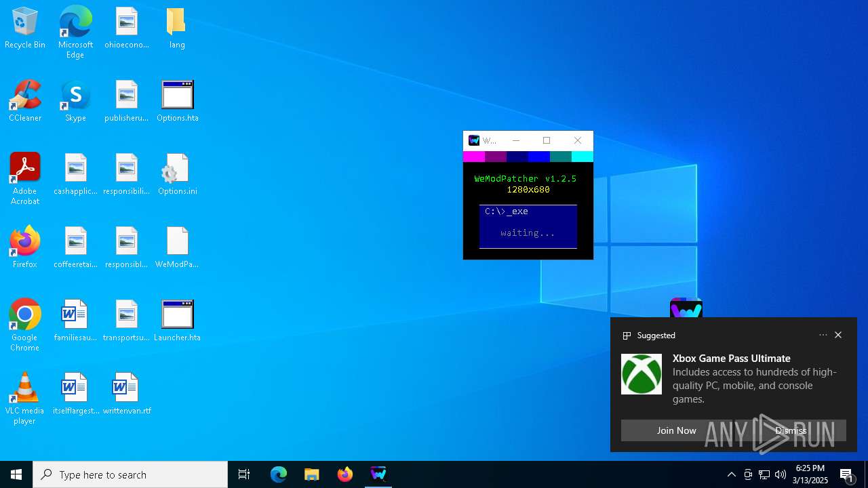868x488 pixels.
Task: Click the C:\>_exe prompt line
Action: pyautogui.click(x=507, y=211)
